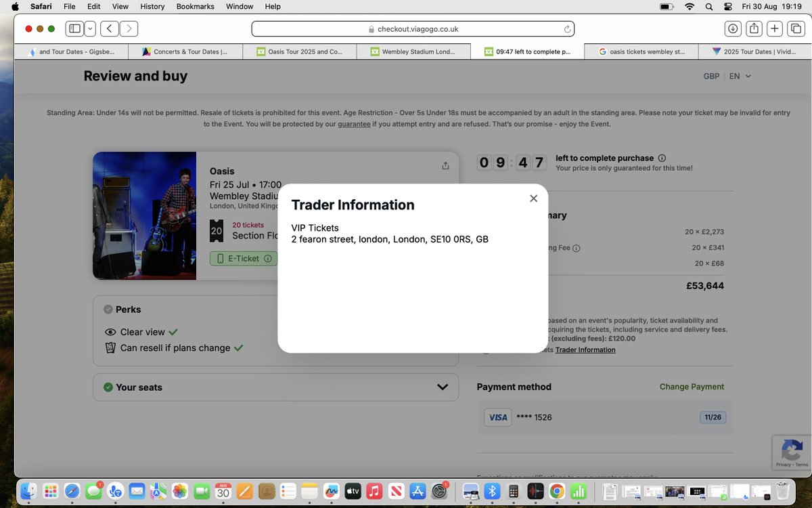Screen dimensions: 812x508
Task: Open the Apple menu
Action: point(15,6)
